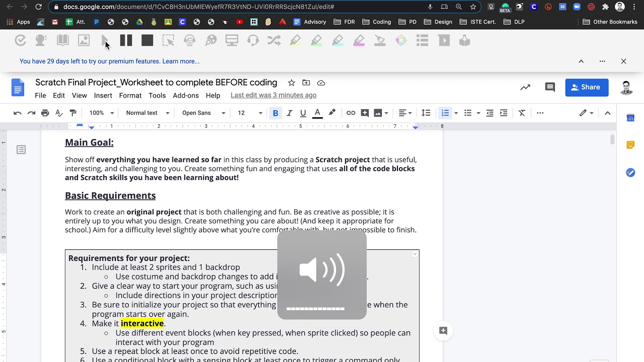The image size is (644, 362).
Task: Open the activity dashboard trend icon
Action: [525, 87]
